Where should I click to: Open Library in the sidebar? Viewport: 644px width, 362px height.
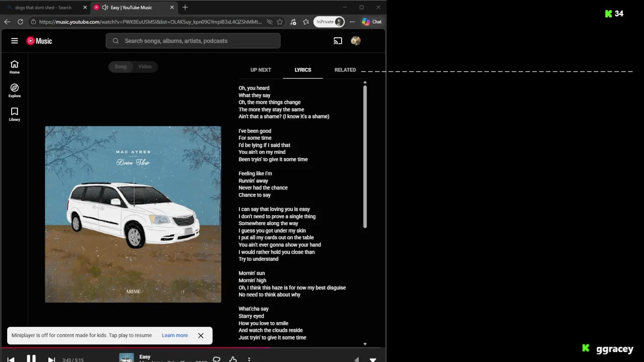15,114
